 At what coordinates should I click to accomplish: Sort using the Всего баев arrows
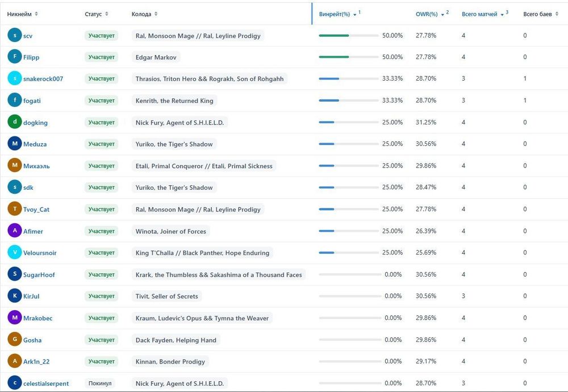pyautogui.click(x=557, y=14)
